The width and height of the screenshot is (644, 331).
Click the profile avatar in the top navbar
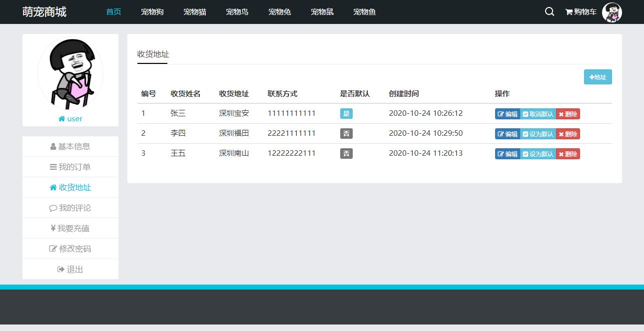pos(612,11)
